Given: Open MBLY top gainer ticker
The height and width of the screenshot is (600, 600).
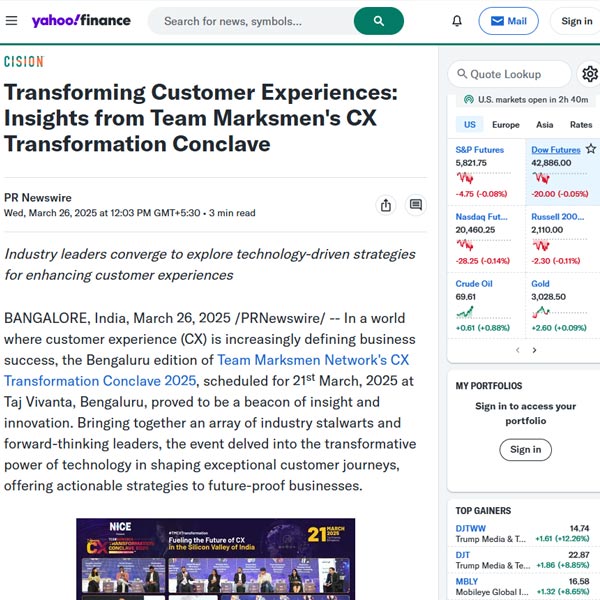Looking at the screenshot, I should click(466, 581).
